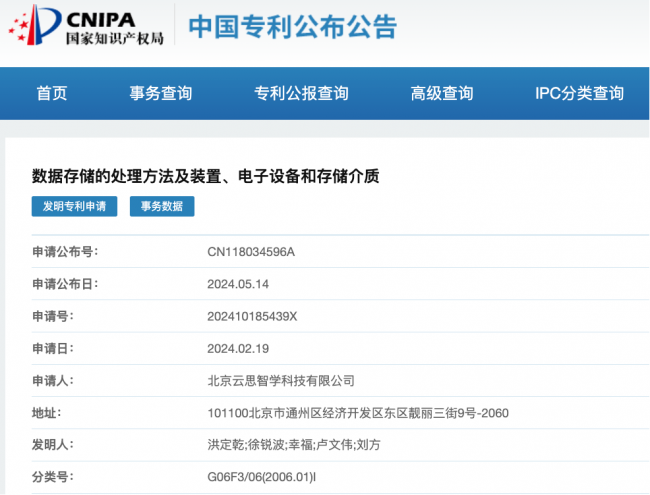
Task: Select application date 2024.02.19
Action: (x=238, y=349)
